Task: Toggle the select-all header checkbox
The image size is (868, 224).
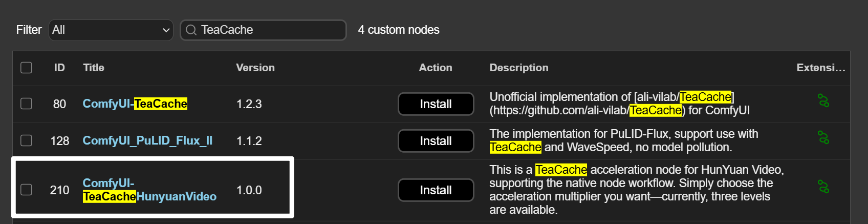Action: 26,68
